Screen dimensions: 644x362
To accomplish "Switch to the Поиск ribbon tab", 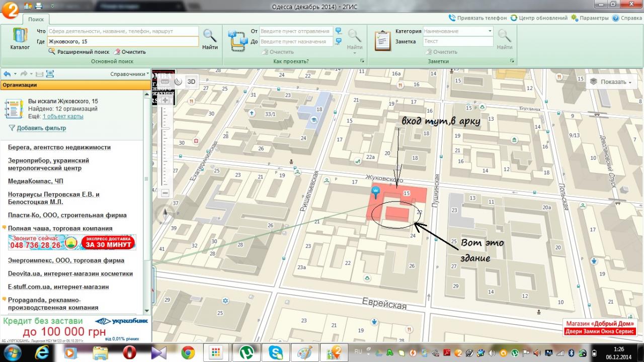I will (x=36, y=19).
